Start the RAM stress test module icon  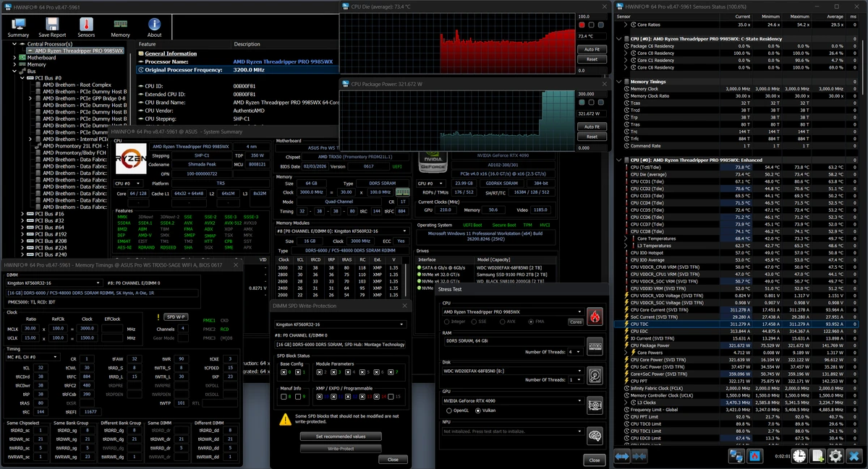595,345
